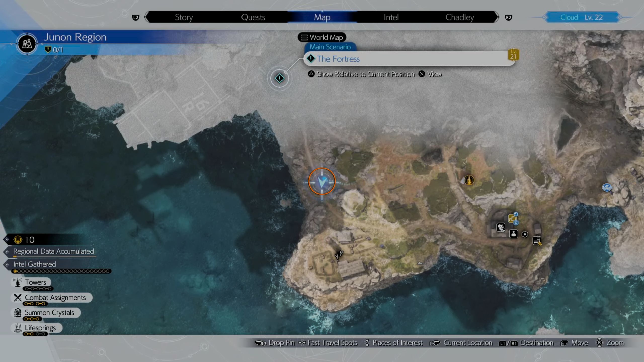This screenshot has height=362, width=644.
Task: Click the Towers progress dots
Action: pyautogui.click(x=38, y=289)
